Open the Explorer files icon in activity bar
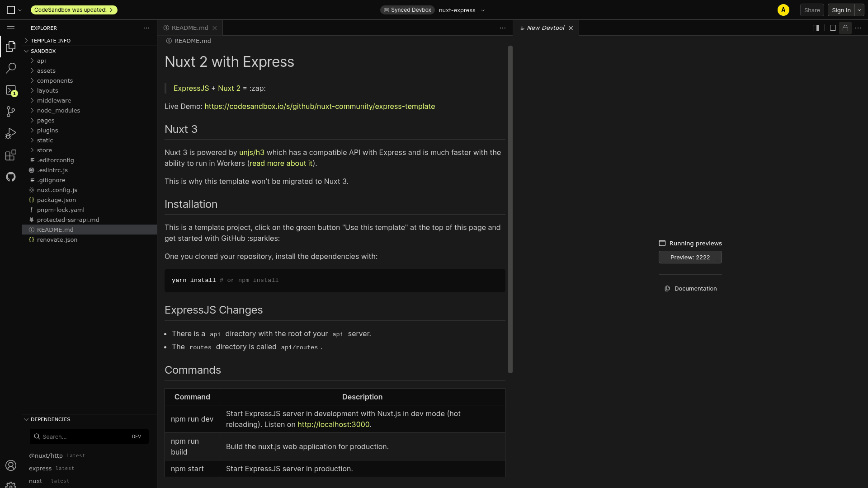Viewport: 868px width, 488px height. coord(11,47)
